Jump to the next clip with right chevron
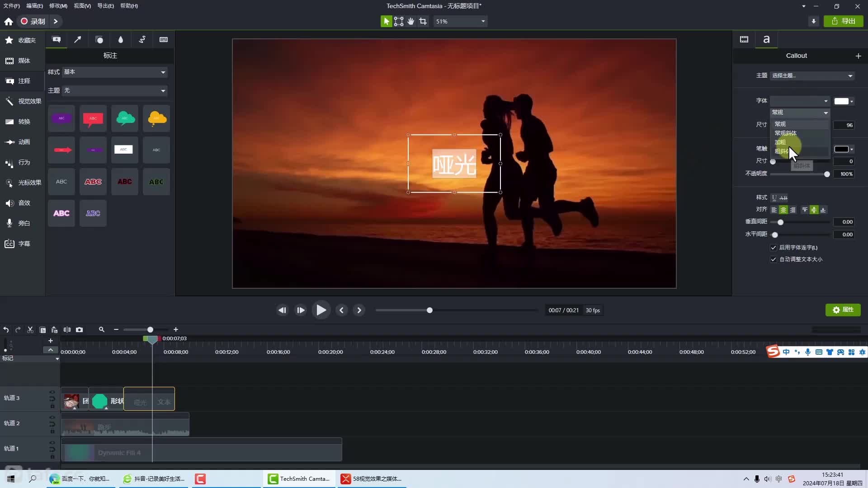Screen dimensions: 868x488 click(359, 310)
